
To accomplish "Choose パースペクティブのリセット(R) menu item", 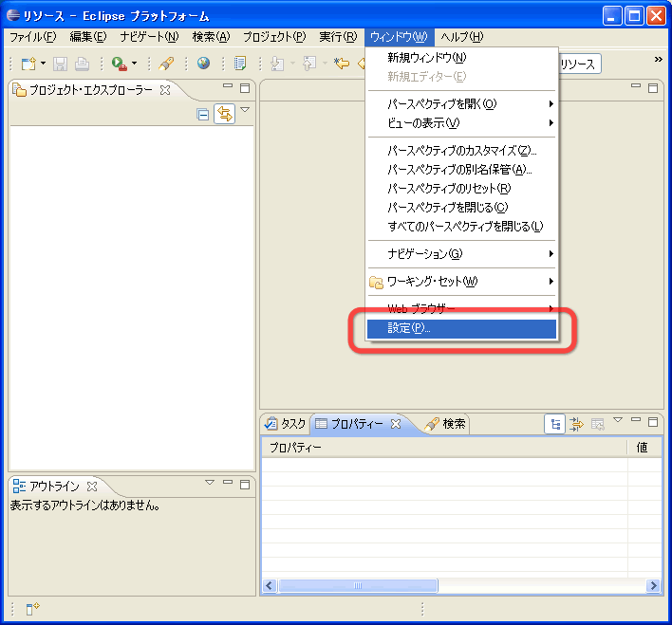I will [x=462, y=189].
